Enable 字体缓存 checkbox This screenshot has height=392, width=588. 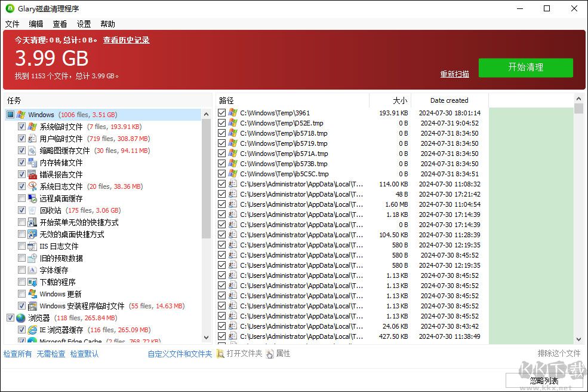coord(21,270)
